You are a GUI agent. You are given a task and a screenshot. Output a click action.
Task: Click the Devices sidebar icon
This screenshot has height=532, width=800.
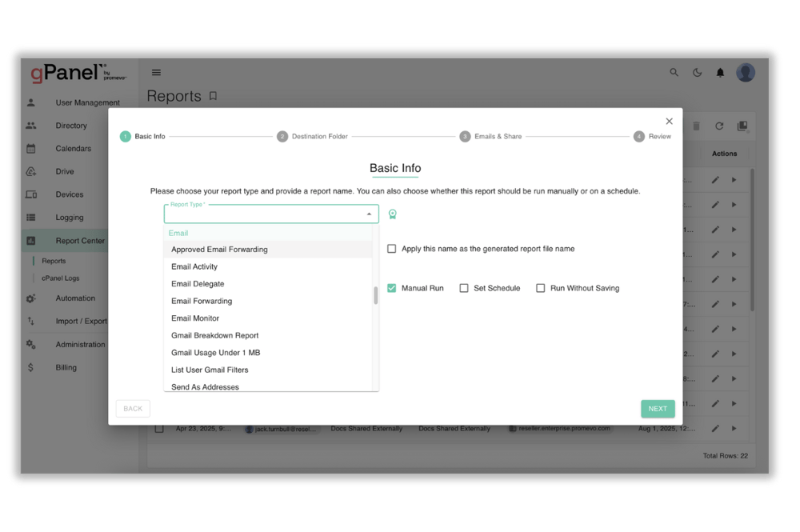tap(31, 194)
